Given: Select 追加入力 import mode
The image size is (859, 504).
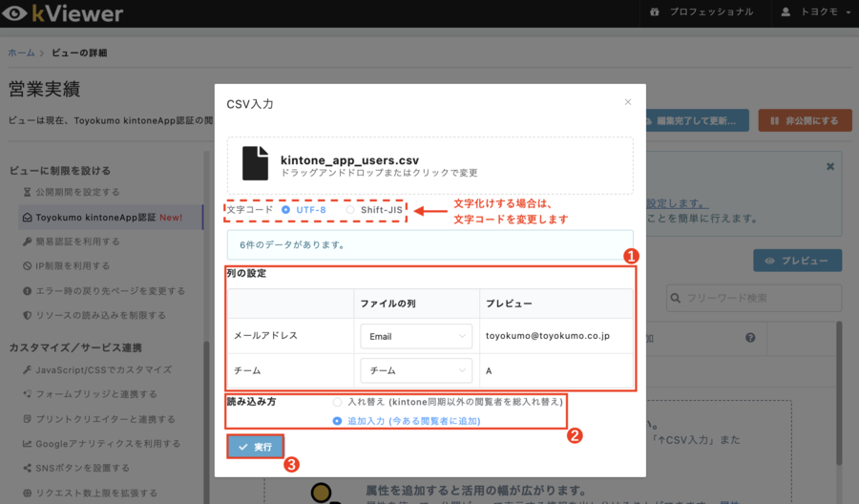Looking at the screenshot, I should coord(338,421).
